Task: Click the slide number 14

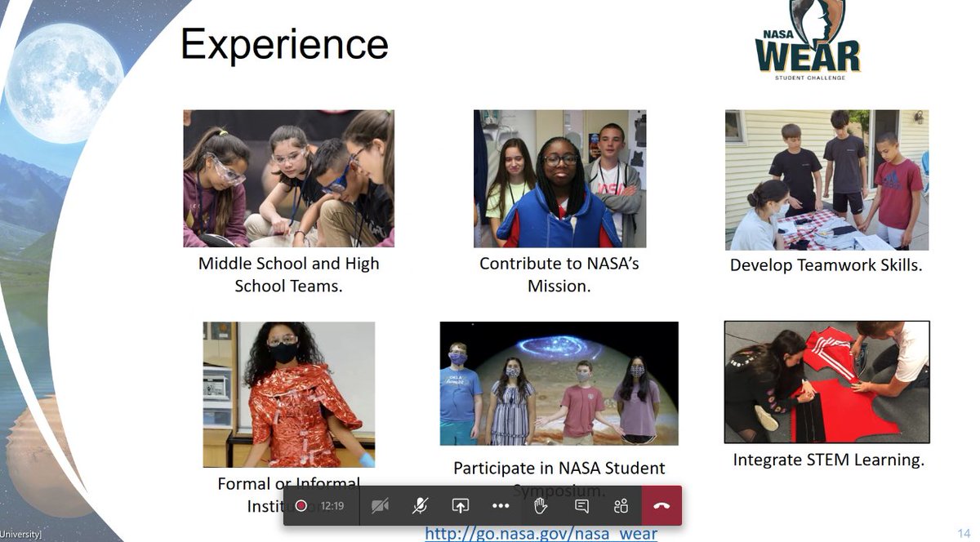Action: click(x=964, y=533)
